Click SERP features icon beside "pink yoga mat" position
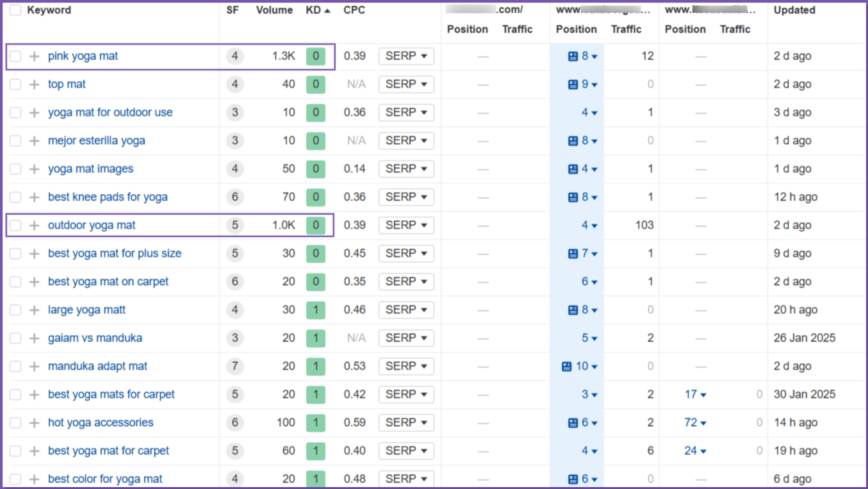This screenshot has width=868, height=489. pos(571,56)
